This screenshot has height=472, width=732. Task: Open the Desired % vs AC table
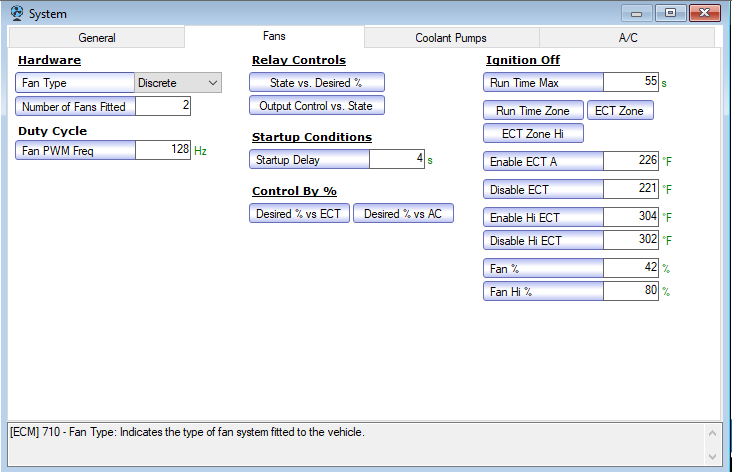403,213
